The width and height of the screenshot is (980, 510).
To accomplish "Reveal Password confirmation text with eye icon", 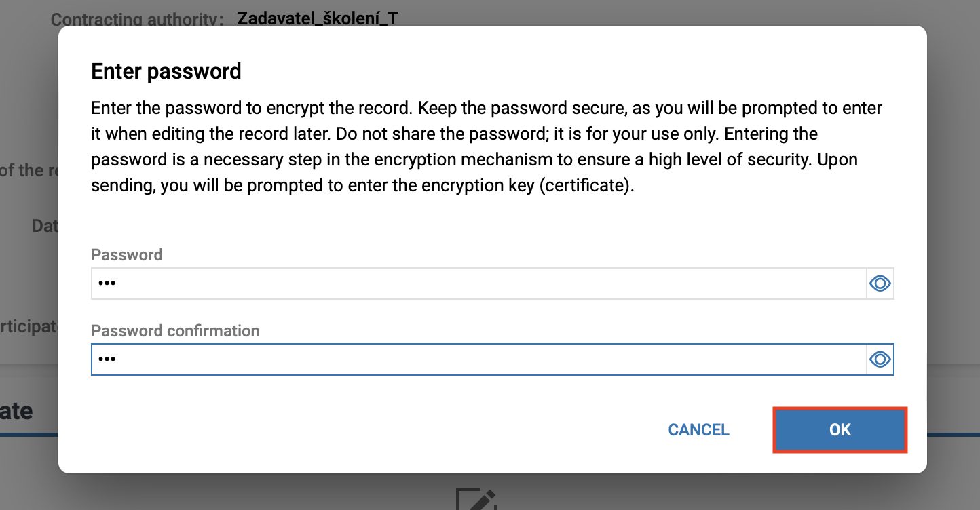I will tap(880, 359).
